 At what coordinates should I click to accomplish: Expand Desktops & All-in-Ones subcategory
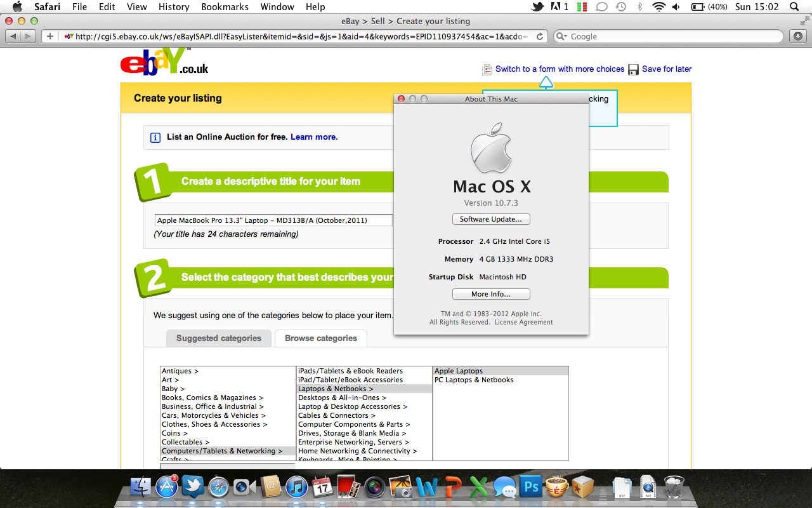[365, 398]
